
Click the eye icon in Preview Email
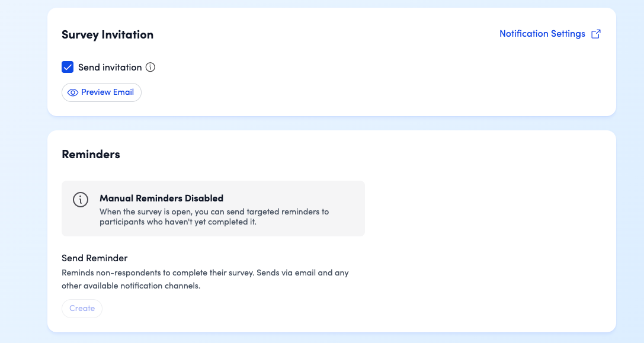pyautogui.click(x=73, y=92)
